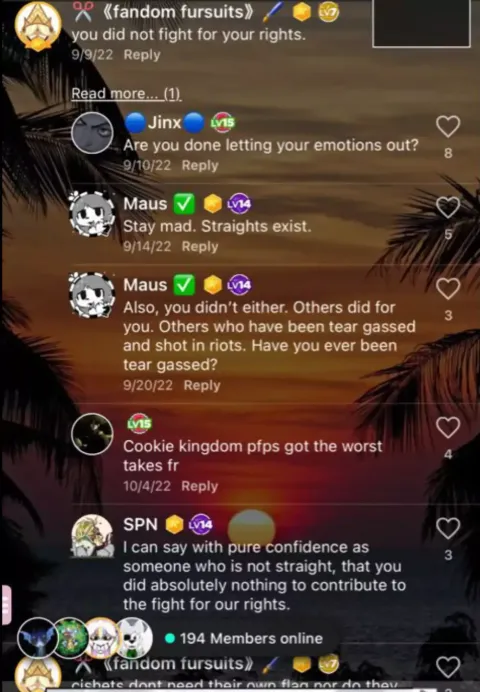Heart SPN's comment about pure confidence
The height and width of the screenshot is (692, 480).
[448, 528]
